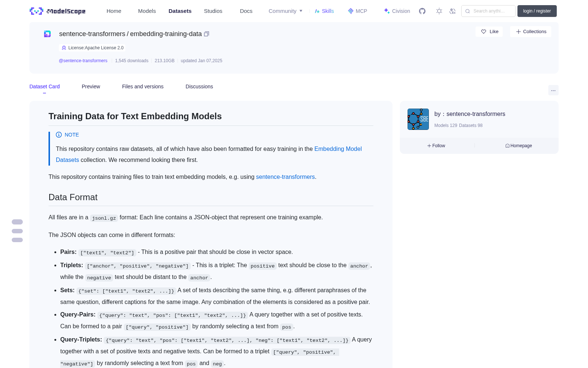The image size is (588, 368).
Task: Open the ModelScope logo home link
Action: click(57, 11)
